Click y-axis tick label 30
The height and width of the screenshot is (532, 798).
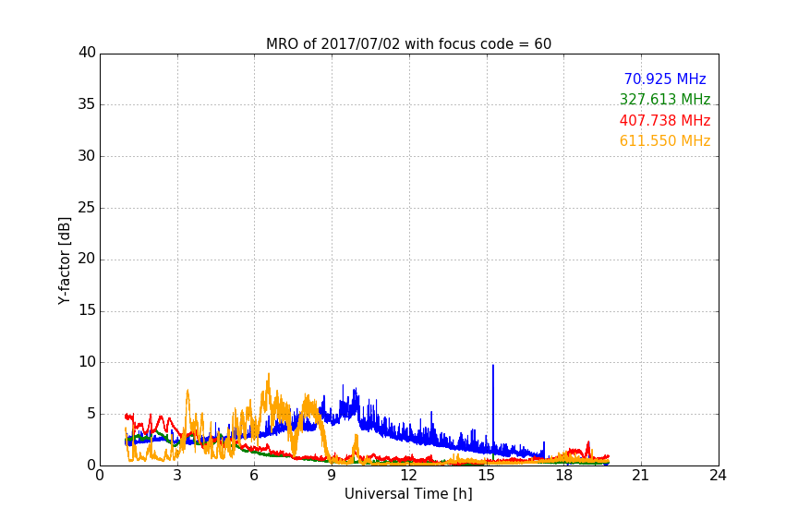(x=87, y=156)
